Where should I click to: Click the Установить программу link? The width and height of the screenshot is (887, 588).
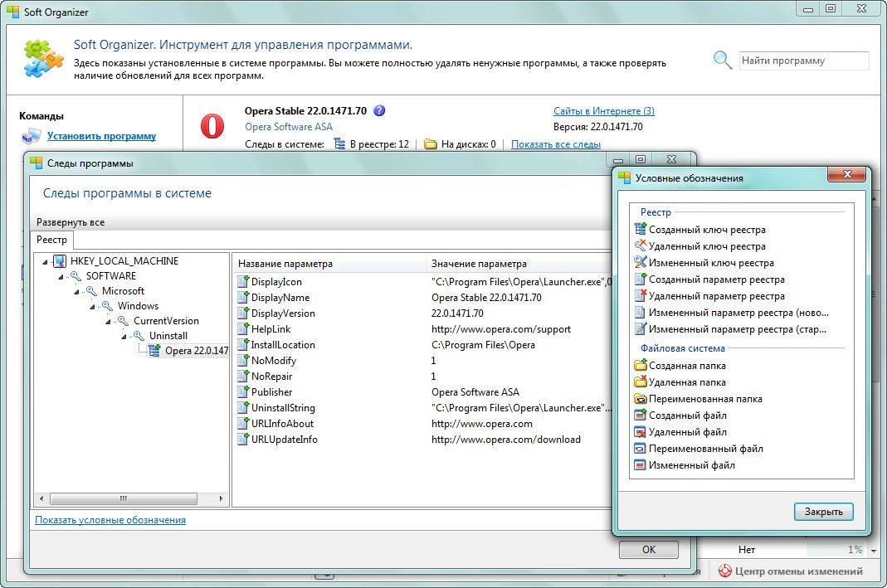click(x=102, y=136)
